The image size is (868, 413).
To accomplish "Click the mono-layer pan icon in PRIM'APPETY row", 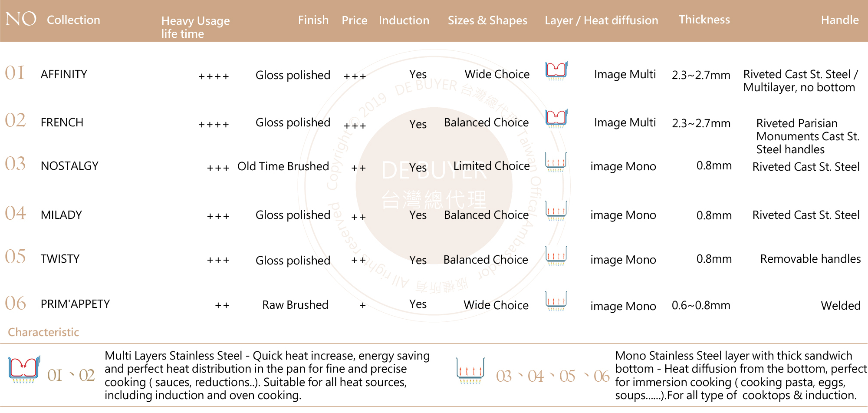I will point(556,301).
